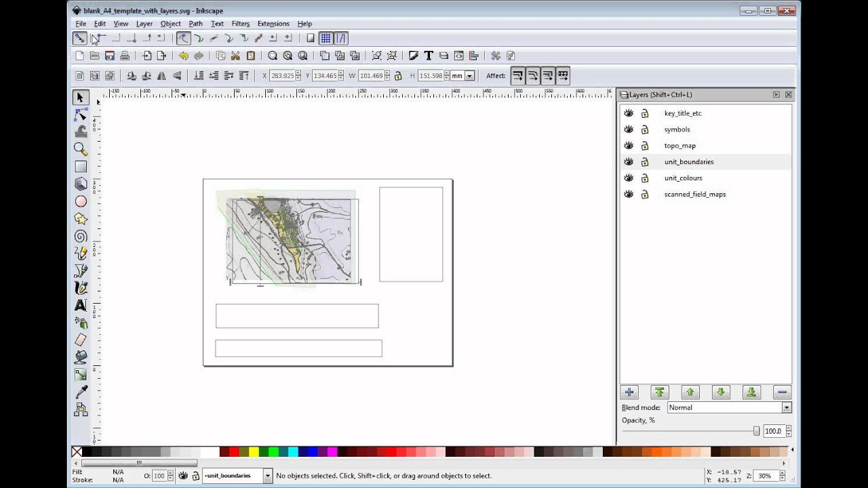
Task: Open the File menu
Action: 81,24
